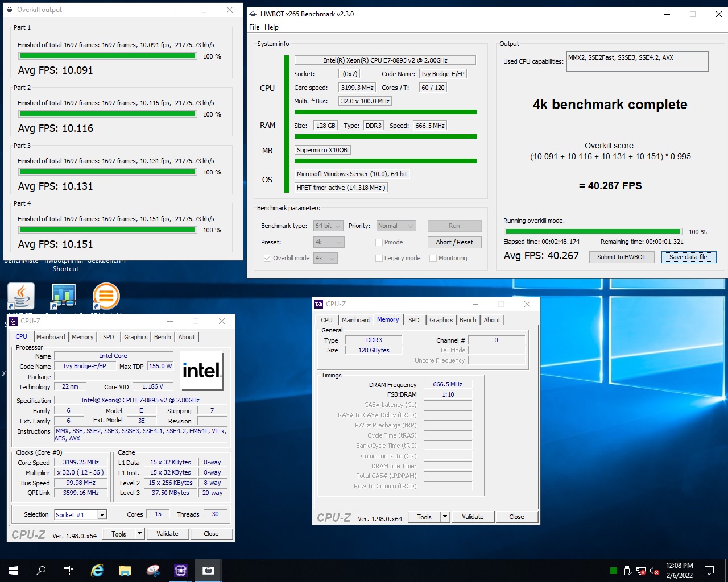Click the Supermicro X10QBi motherboard field
Image resolution: width=728 pixels, height=582 pixels.
(322, 150)
